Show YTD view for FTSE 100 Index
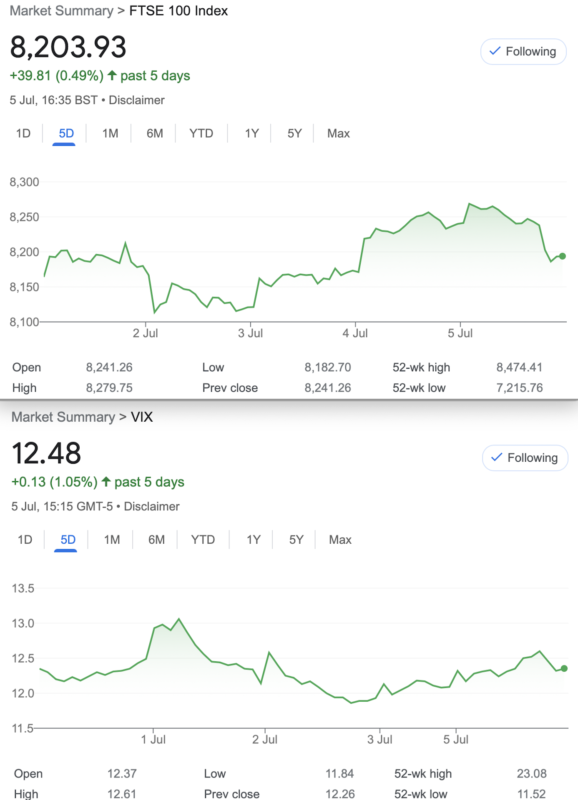Viewport: 578px width, 800px height. (x=201, y=134)
